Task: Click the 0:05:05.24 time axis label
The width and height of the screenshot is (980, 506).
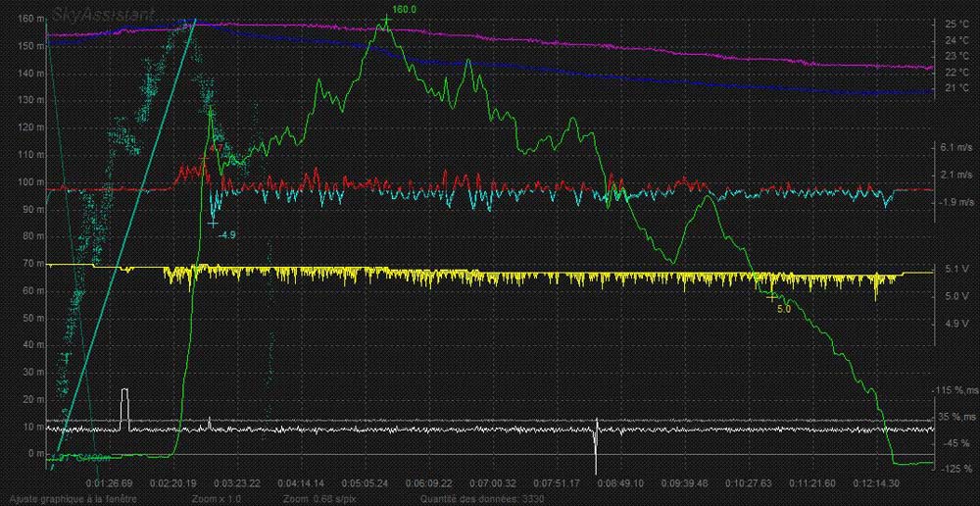Action: [x=365, y=483]
